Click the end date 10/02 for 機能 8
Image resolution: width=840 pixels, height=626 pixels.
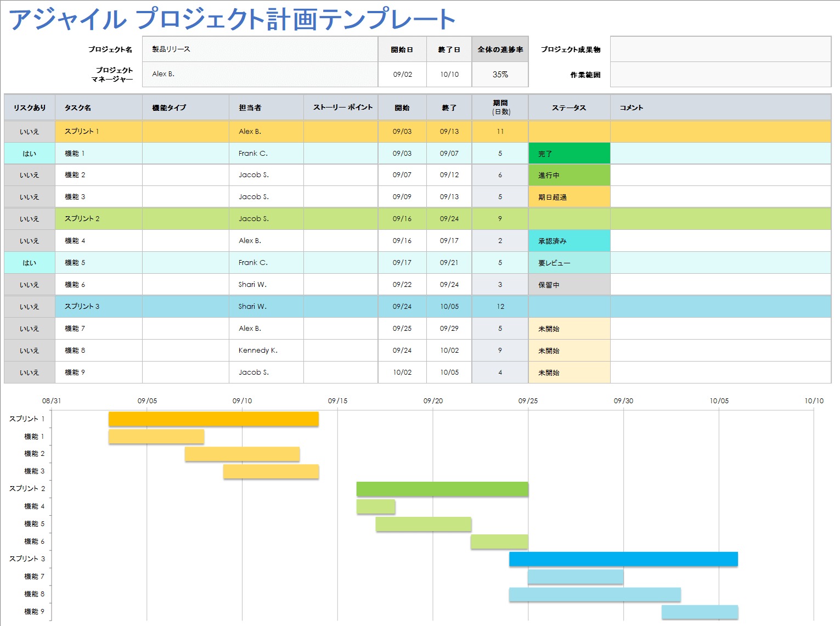[x=449, y=351]
